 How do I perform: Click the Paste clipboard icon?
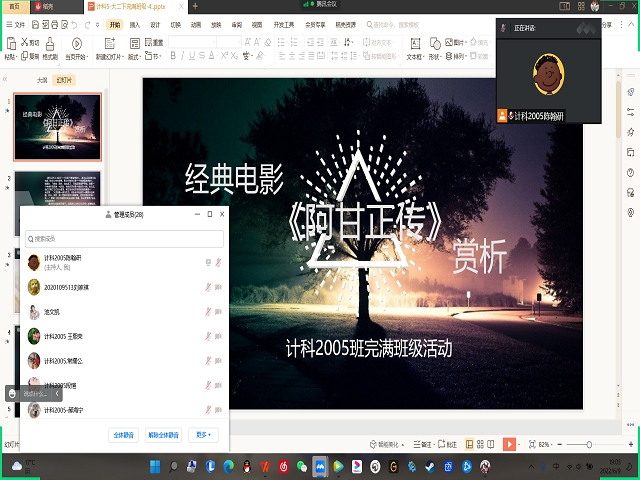[11, 44]
